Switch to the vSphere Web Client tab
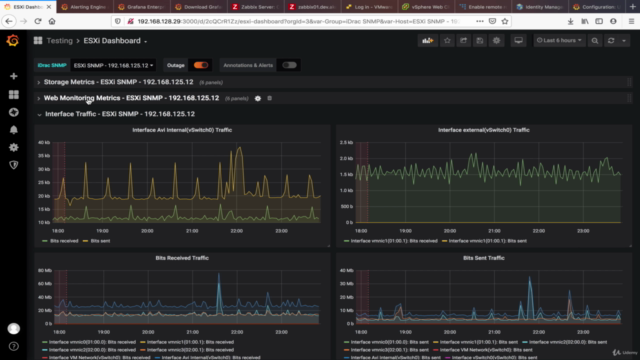Image resolution: width=640 pixels, height=360 pixels. pyautogui.click(x=426, y=7)
